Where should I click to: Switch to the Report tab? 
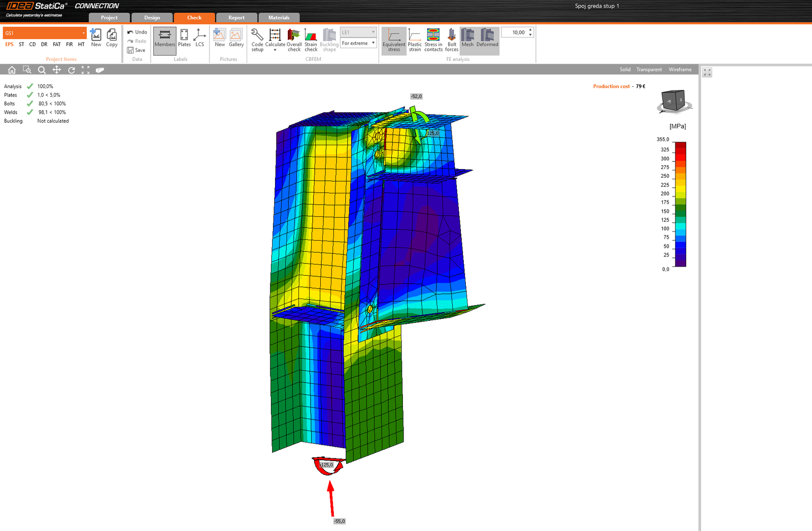236,18
